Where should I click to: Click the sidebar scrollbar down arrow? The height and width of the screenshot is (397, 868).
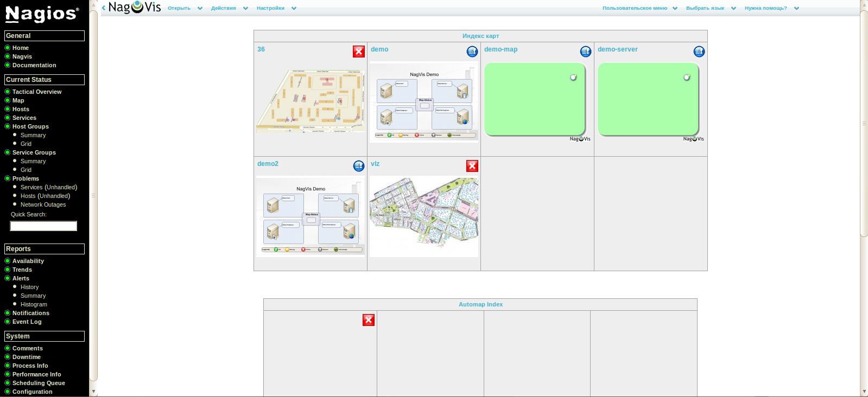point(93,392)
